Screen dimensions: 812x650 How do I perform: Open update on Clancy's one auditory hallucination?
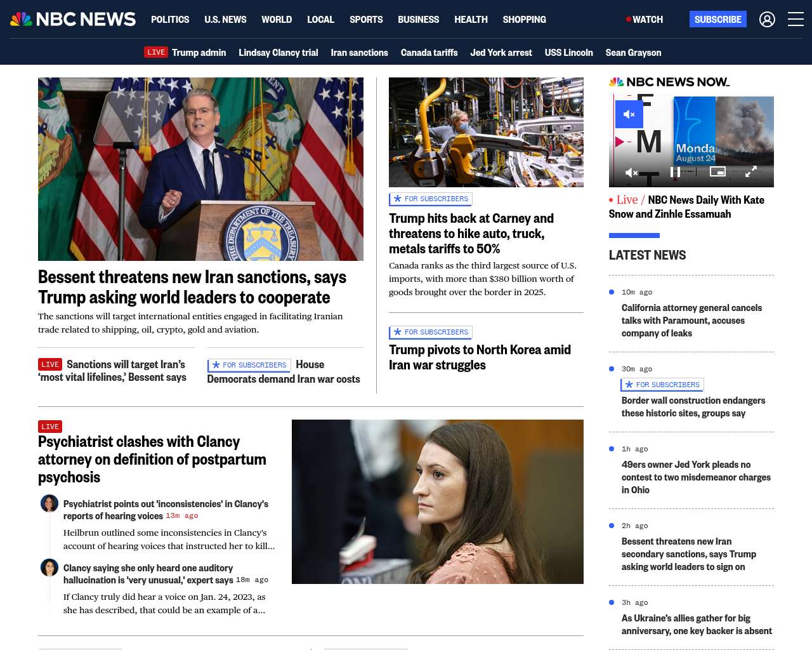click(148, 574)
